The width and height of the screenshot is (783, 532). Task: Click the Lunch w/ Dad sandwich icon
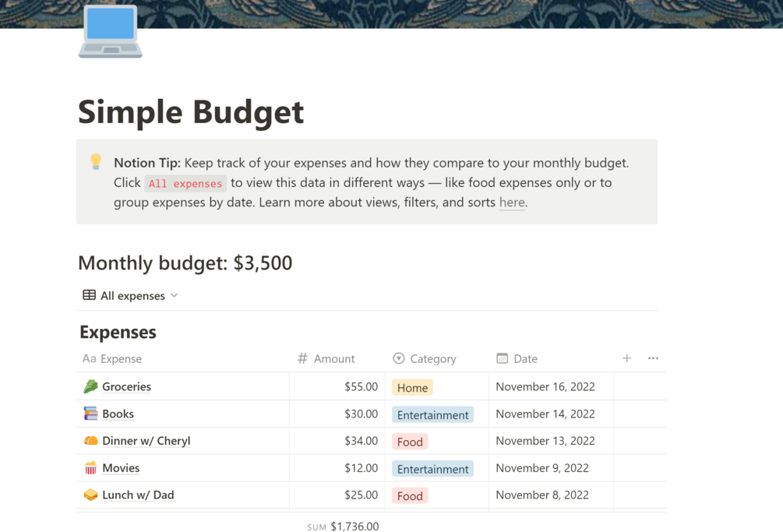pos(90,495)
